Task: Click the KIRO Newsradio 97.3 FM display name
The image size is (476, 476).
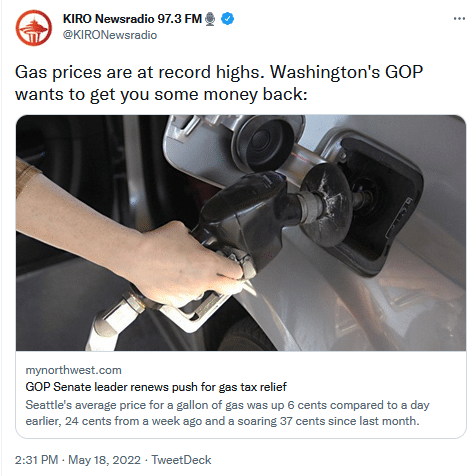Action: [x=132, y=19]
